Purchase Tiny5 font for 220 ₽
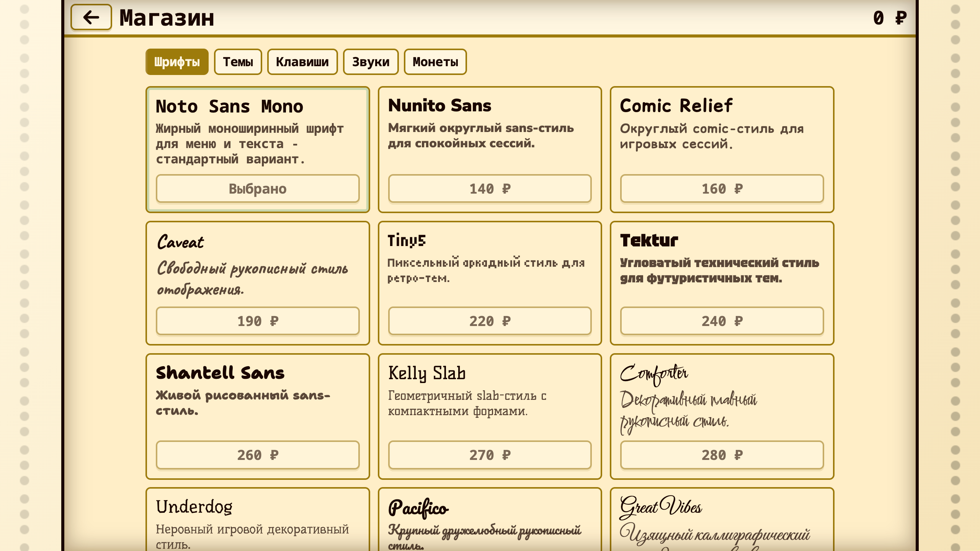Image resolution: width=980 pixels, height=551 pixels. coord(490,321)
